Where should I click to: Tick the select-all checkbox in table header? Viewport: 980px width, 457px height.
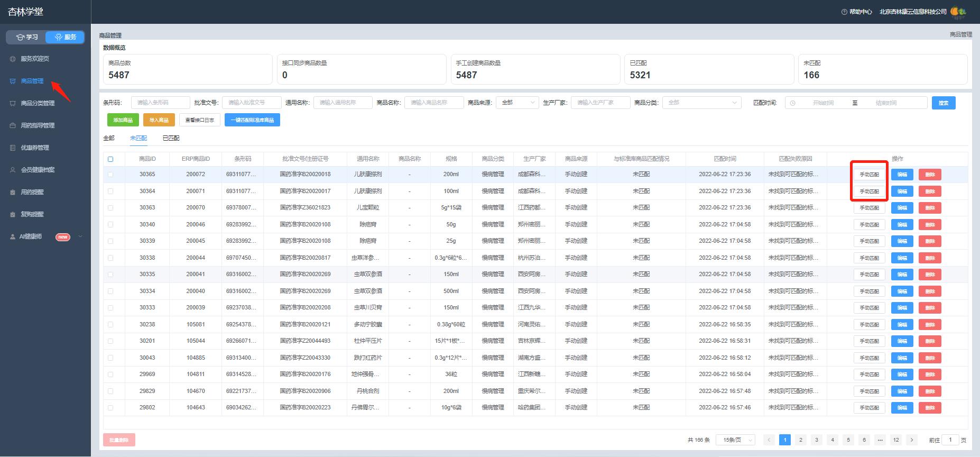[110, 159]
